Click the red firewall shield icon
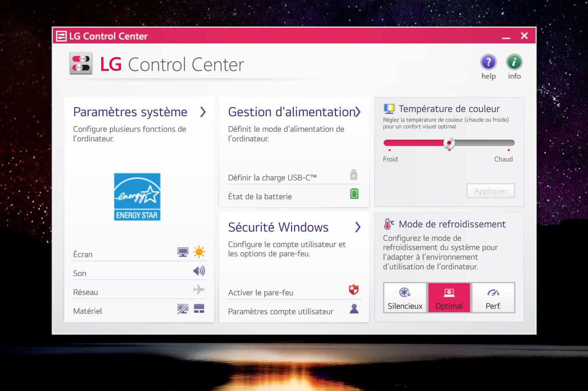 (354, 289)
